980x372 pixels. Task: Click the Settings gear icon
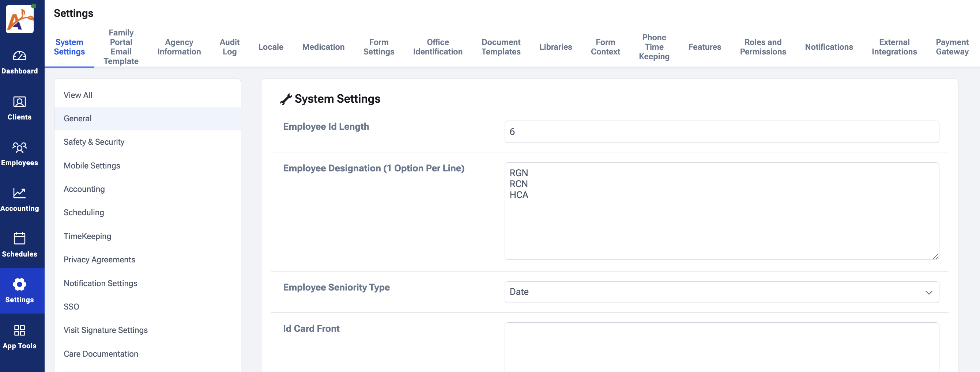click(19, 284)
